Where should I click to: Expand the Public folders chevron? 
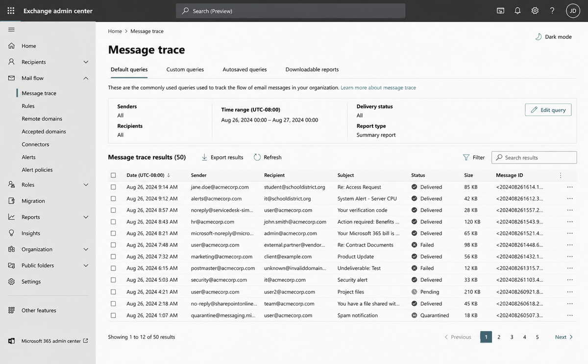(86, 266)
